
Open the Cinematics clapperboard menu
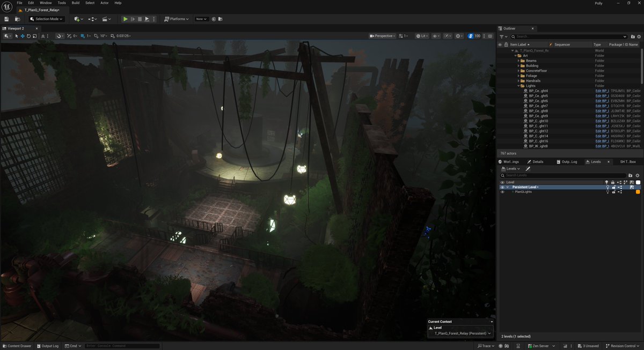click(x=106, y=19)
